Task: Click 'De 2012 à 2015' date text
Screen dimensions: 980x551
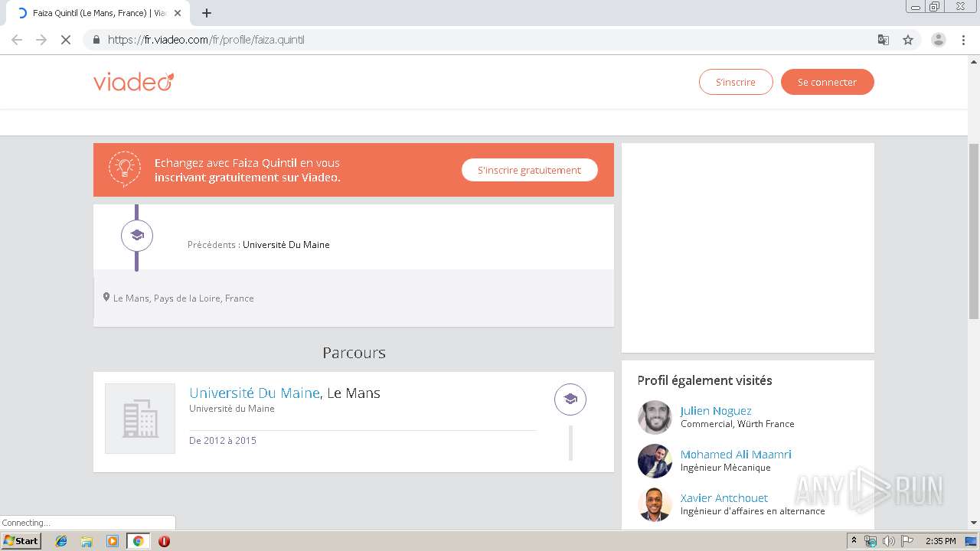Action: 223,441
